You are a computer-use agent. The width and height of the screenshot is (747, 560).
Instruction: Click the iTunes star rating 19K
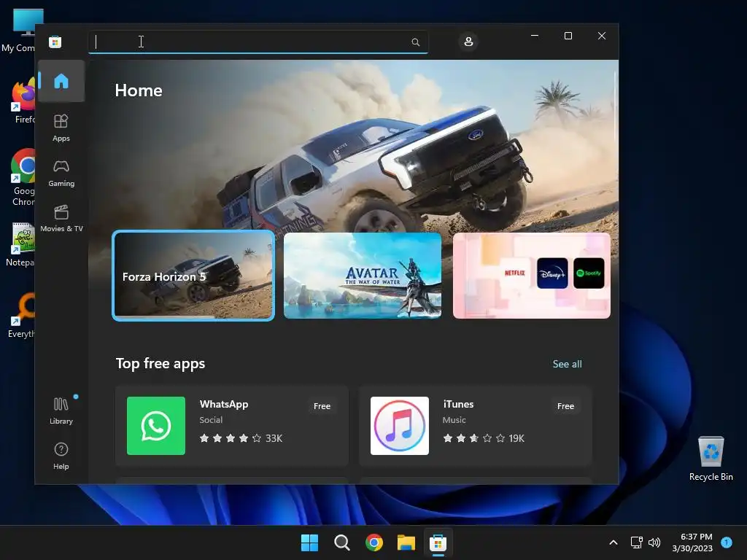[x=484, y=438]
